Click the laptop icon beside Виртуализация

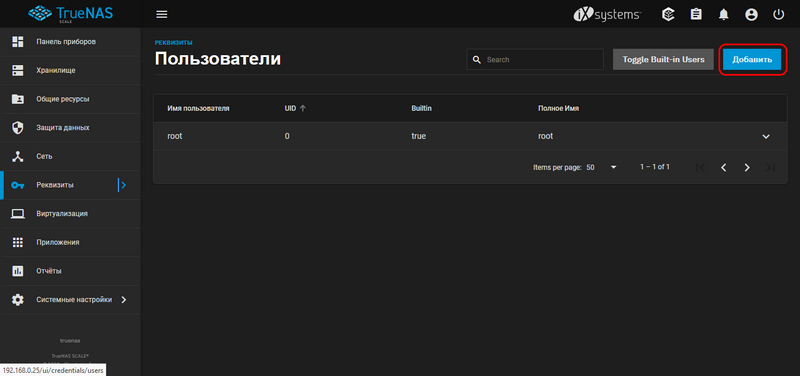[18, 214]
